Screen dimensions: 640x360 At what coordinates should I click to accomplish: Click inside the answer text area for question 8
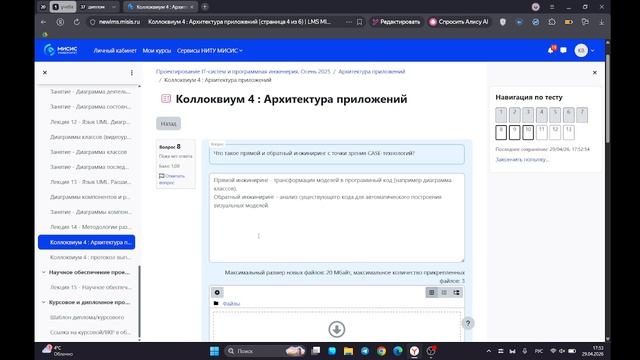[337, 218]
